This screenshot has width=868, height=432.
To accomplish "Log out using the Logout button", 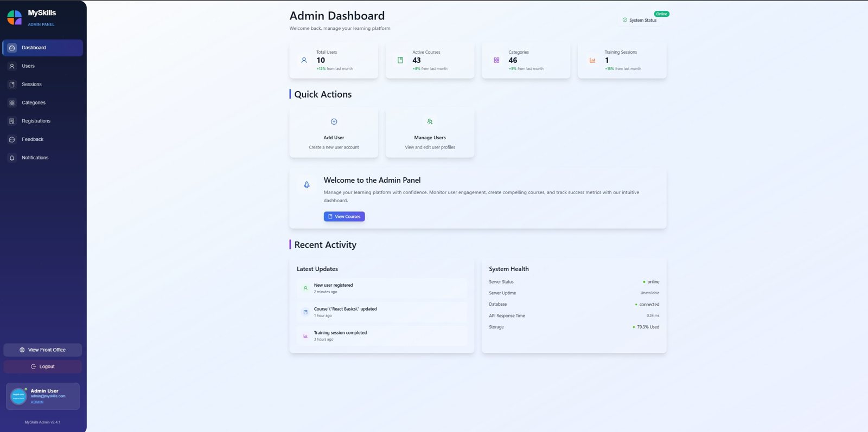I will 43,367.
